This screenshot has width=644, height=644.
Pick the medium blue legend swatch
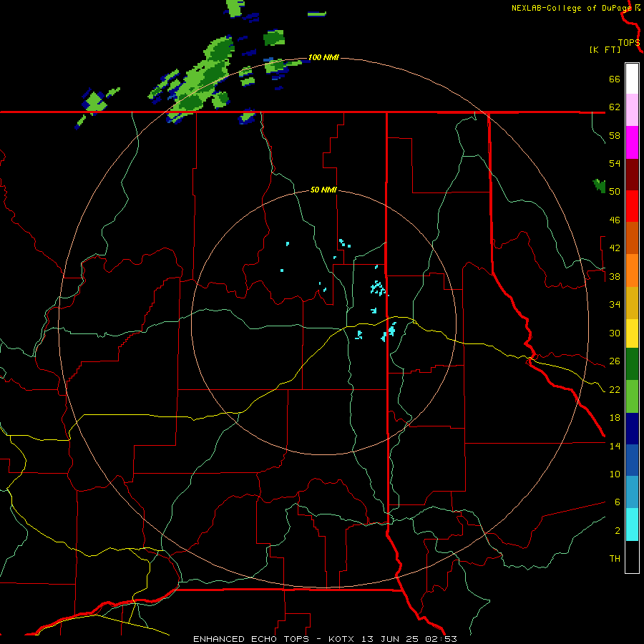pos(632,460)
